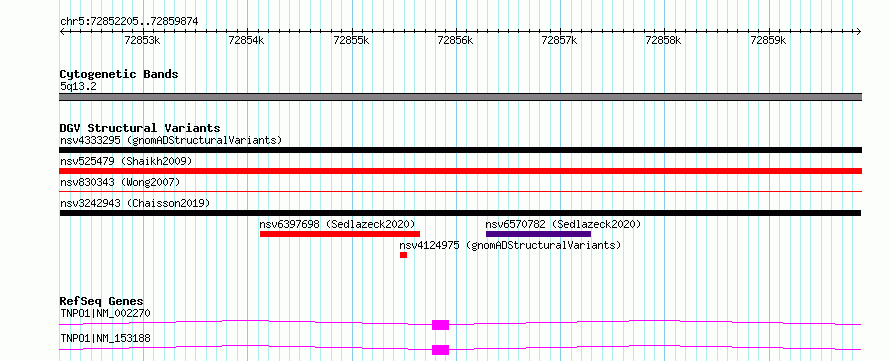Open the nsv830343 (Wong2007) label
This screenshot has height=361, width=890.
tap(120, 182)
